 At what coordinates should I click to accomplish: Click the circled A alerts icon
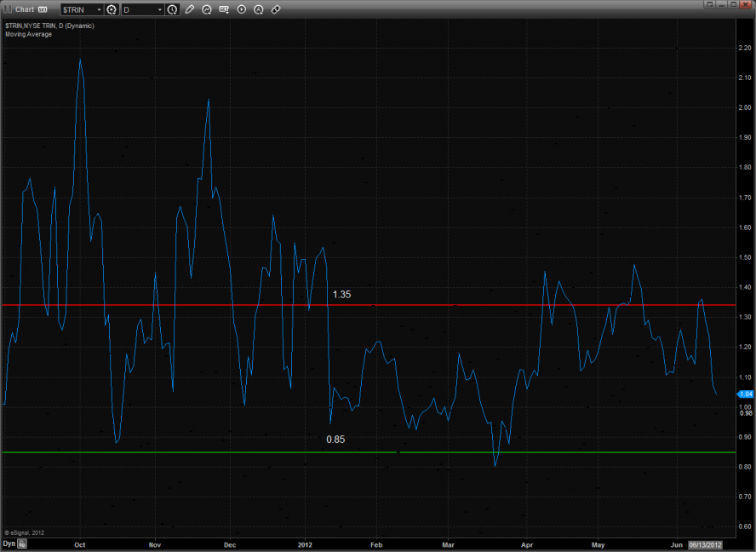pos(259,9)
